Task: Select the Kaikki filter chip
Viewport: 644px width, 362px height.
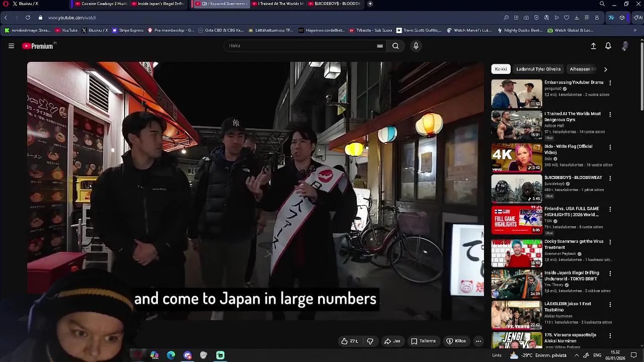Action: (x=501, y=69)
